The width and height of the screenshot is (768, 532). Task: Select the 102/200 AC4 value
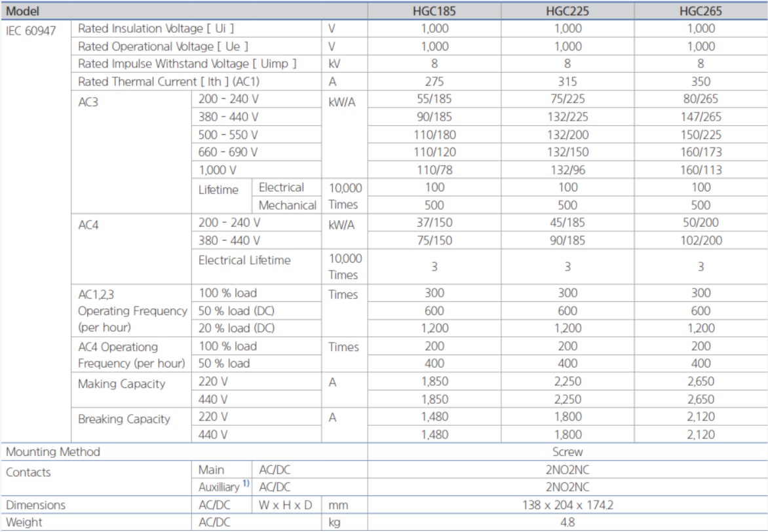[701, 240]
